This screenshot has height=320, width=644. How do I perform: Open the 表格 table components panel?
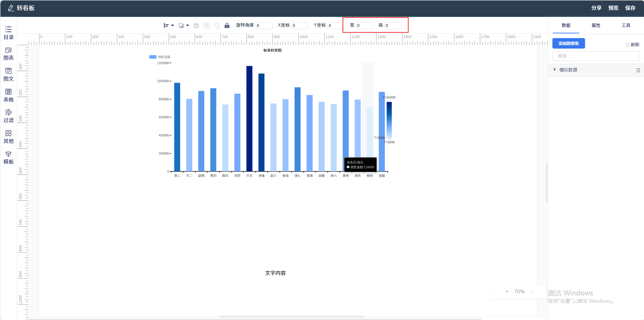coord(8,95)
